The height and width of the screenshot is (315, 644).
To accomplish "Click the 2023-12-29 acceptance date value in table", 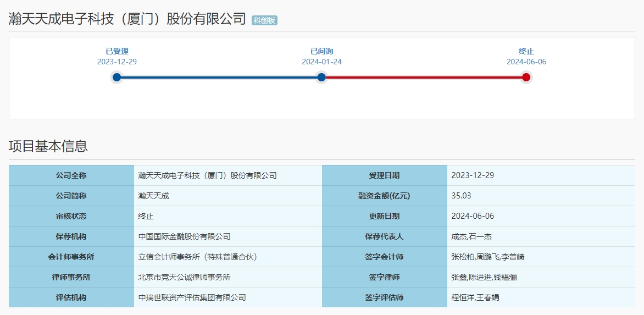I will (x=473, y=175).
